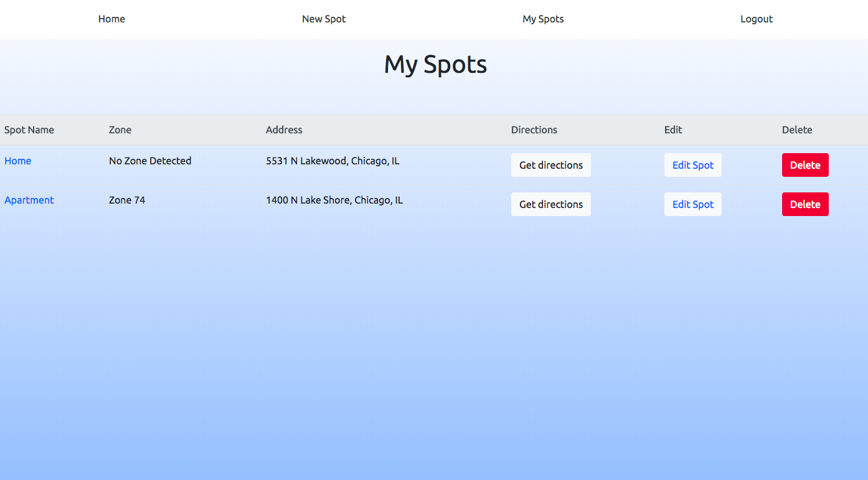Open the New Spot page
The image size is (868, 480).
[x=324, y=19]
